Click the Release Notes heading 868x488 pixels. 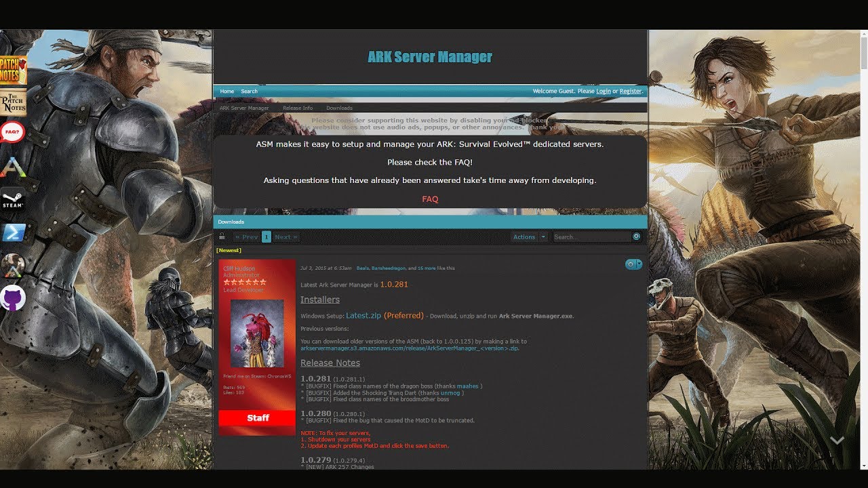pos(330,363)
